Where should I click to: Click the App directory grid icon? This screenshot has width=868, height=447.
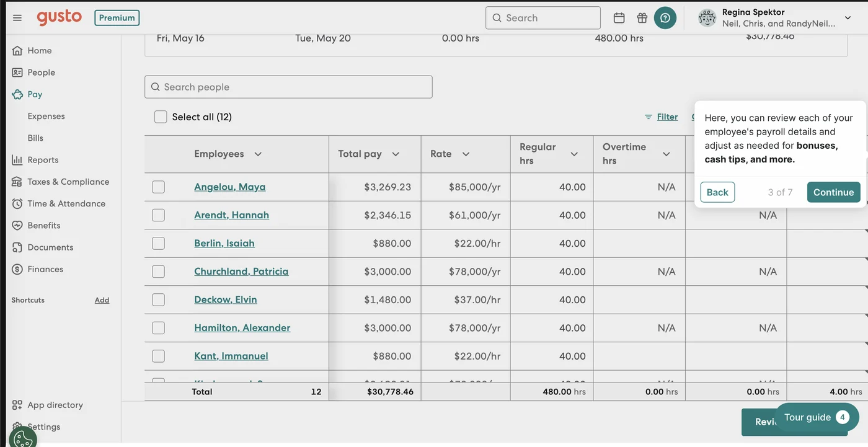(x=17, y=405)
